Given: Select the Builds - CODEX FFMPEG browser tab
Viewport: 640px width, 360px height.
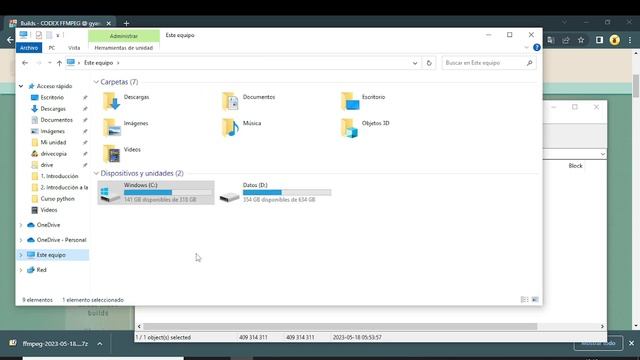Looking at the screenshot, I should [60, 23].
